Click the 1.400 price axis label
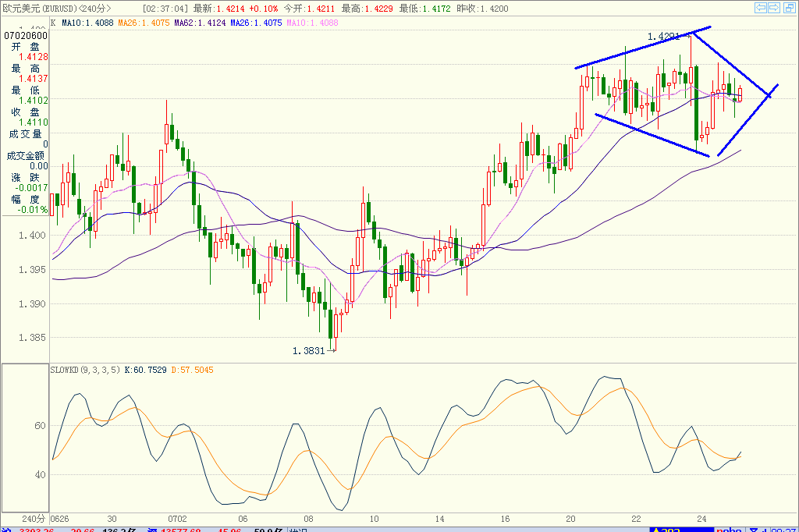The width and height of the screenshot is (799, 532). point(32,236)
